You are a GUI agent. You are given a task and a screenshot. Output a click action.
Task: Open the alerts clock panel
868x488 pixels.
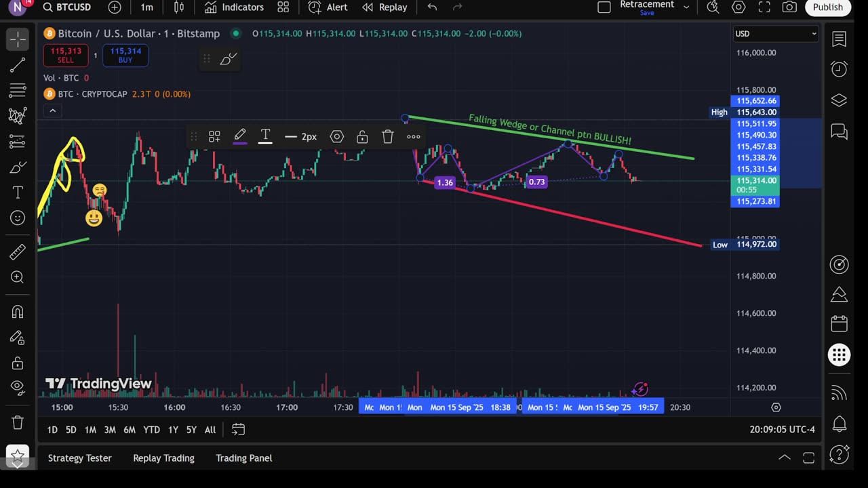[x=840, y=69]
